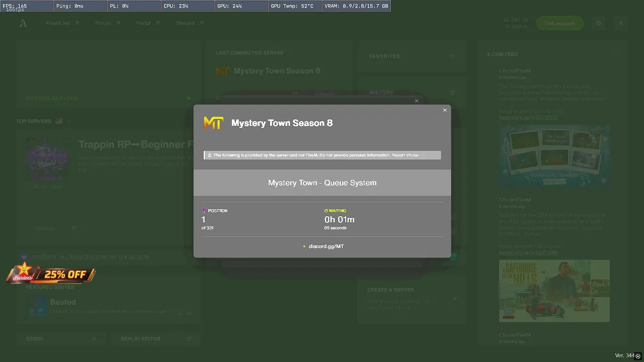Click the 'of 331' queue position text
Viewport: 644px width, 362px height.
207,228
